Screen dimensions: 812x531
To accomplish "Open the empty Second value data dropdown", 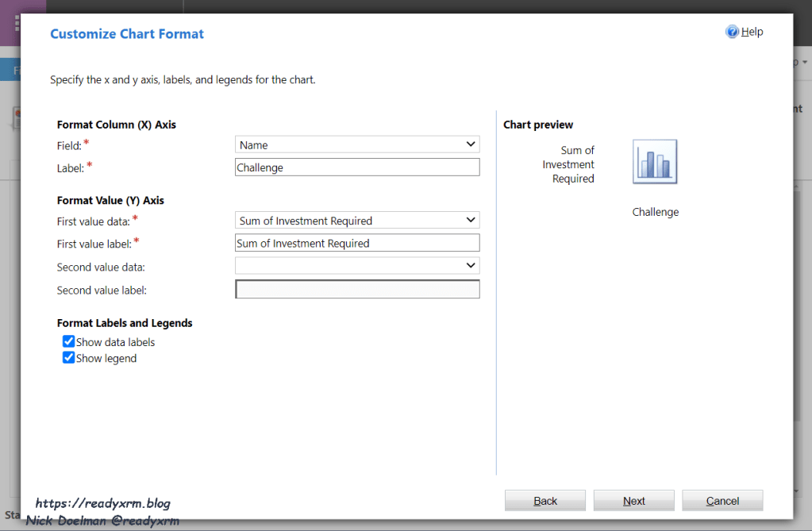I will [x=357, y=266].
